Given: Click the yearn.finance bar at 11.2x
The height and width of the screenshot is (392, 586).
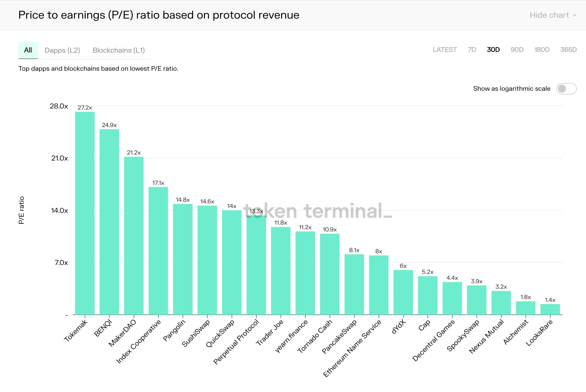Looking at the screenshot, I should (305, 273).
